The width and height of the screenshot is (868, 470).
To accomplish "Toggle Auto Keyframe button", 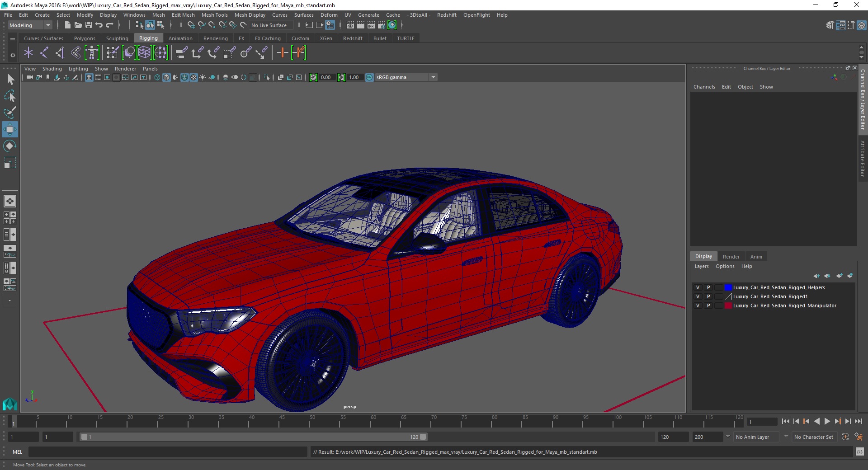I will pos(845,437).
